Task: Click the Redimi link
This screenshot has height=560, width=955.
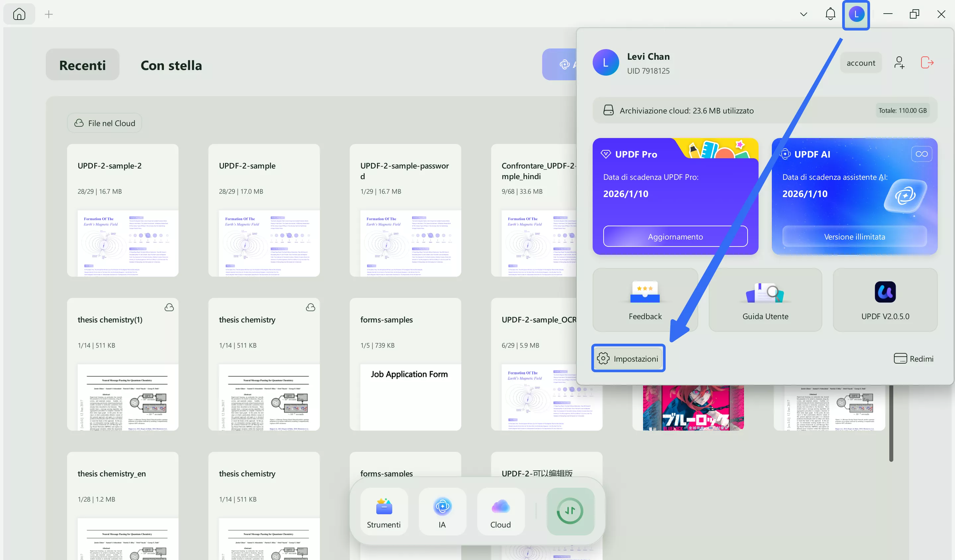Action: click(x=913, y=358)
